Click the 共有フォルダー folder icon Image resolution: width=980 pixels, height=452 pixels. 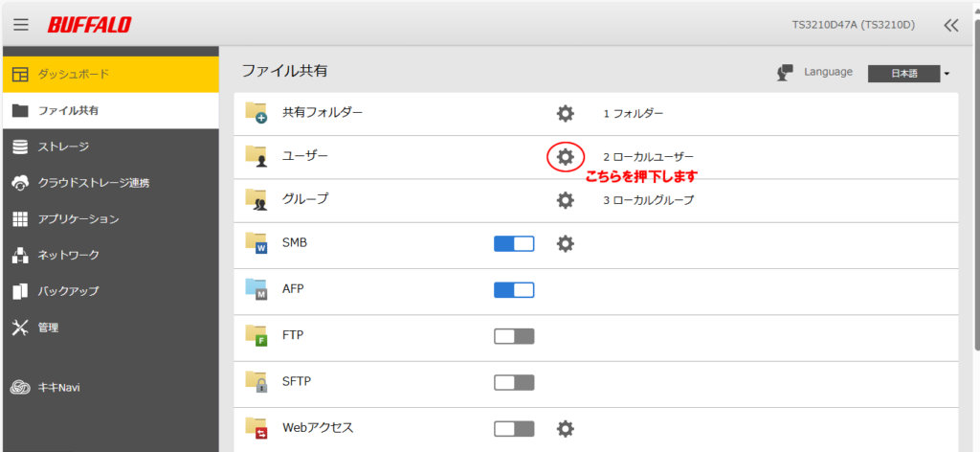(256, 113)
